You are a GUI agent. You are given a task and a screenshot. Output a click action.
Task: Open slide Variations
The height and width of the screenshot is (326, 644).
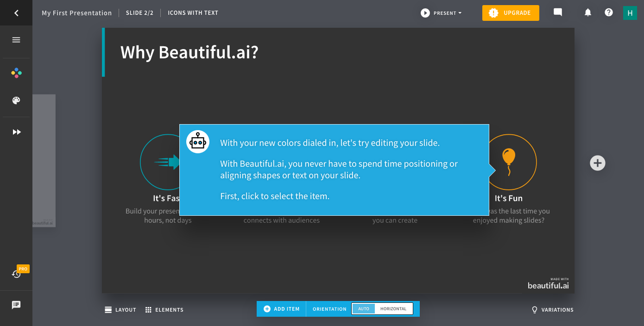552,310
